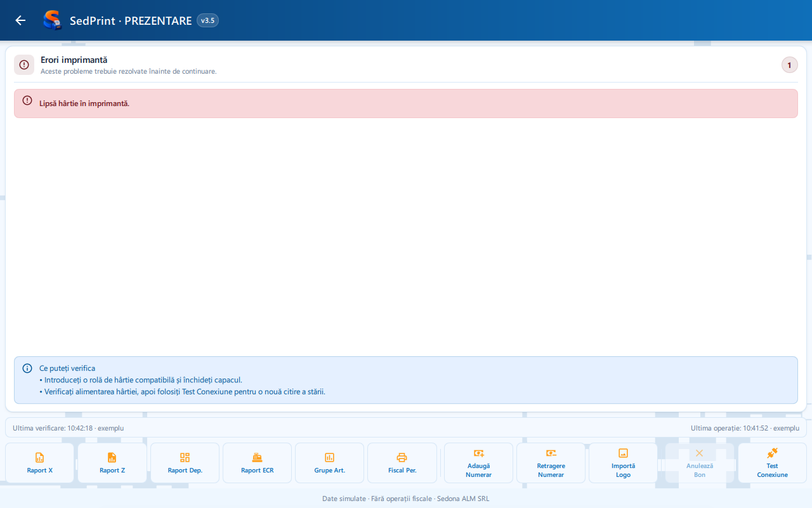The width and height of the screenshot is (812, 508).
Task: Click the error count badge showing 1
Action: [789, 65]
